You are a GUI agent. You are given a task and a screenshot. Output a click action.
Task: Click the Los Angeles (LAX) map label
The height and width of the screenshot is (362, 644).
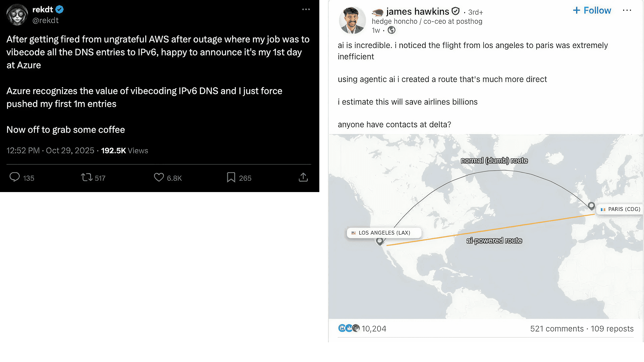pos(384,233)
